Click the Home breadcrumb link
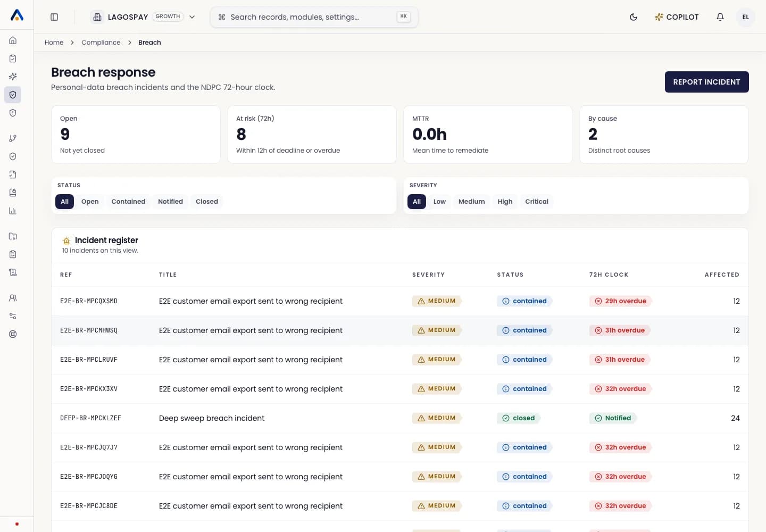The image size is (766, 532). pyautogui.click(x=54, y=43)
